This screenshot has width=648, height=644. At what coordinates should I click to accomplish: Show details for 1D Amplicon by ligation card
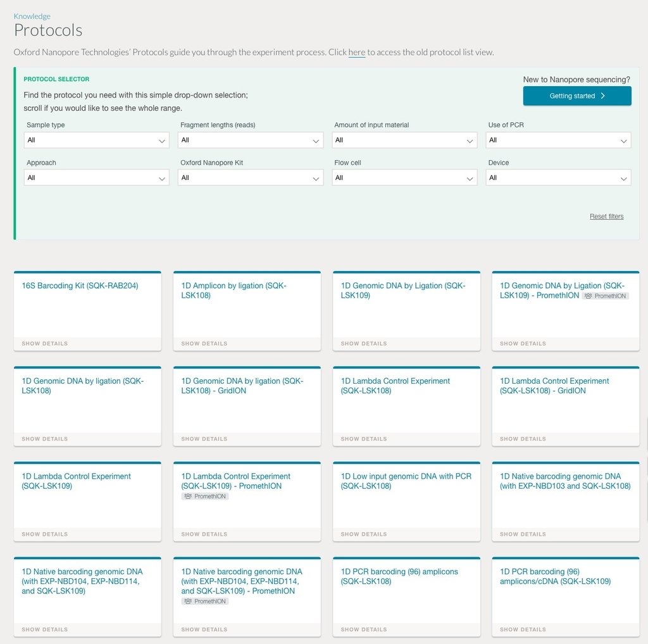point(204,344)
